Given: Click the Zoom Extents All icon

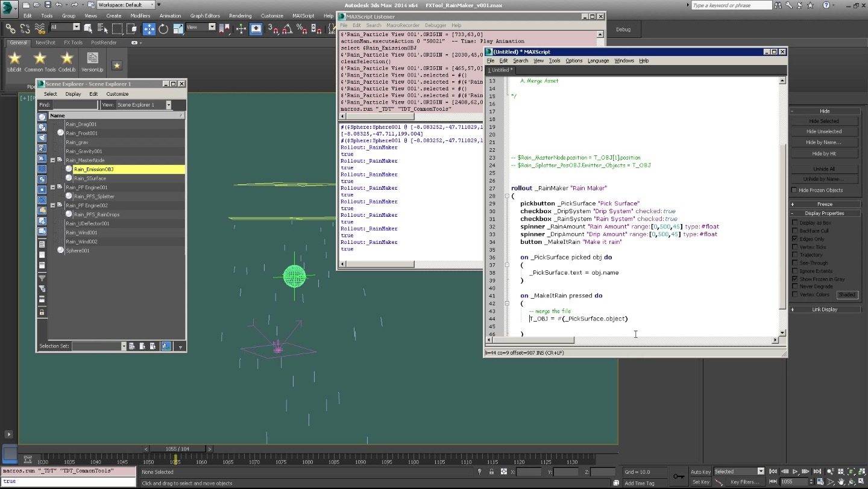Looking at the screenshot, I should tap(861, 472).
